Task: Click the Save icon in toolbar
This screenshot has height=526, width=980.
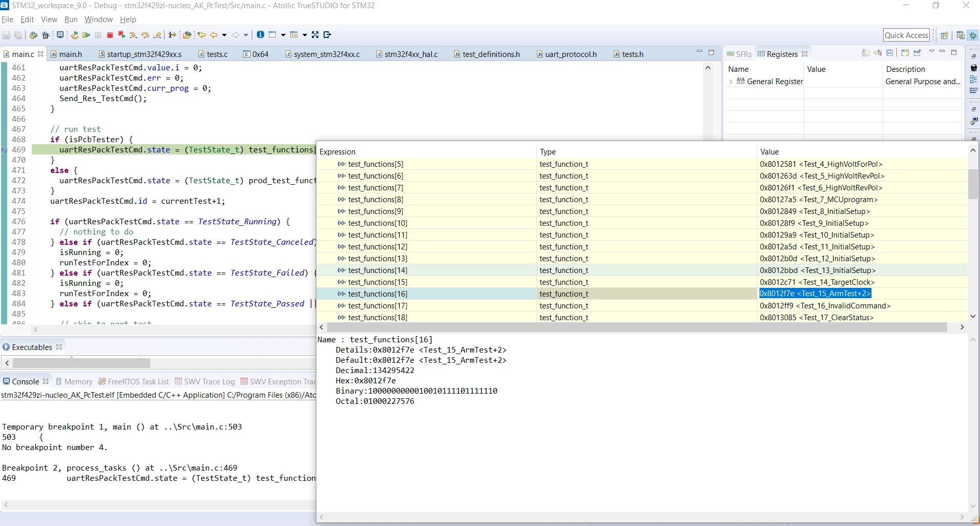Action: point(7,35)
